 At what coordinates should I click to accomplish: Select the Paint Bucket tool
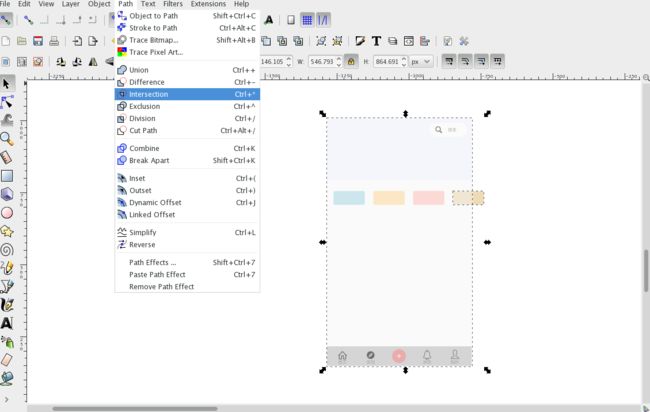point(7,378)
